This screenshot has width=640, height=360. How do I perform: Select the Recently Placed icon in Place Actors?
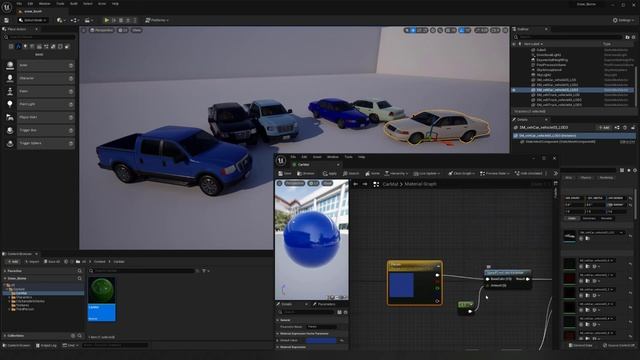click(x=11, y=47)
